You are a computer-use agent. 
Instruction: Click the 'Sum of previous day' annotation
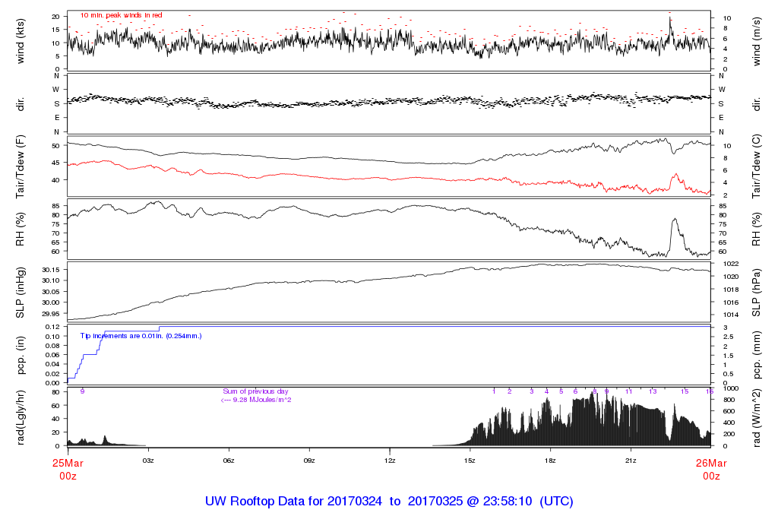pos(256,391)
